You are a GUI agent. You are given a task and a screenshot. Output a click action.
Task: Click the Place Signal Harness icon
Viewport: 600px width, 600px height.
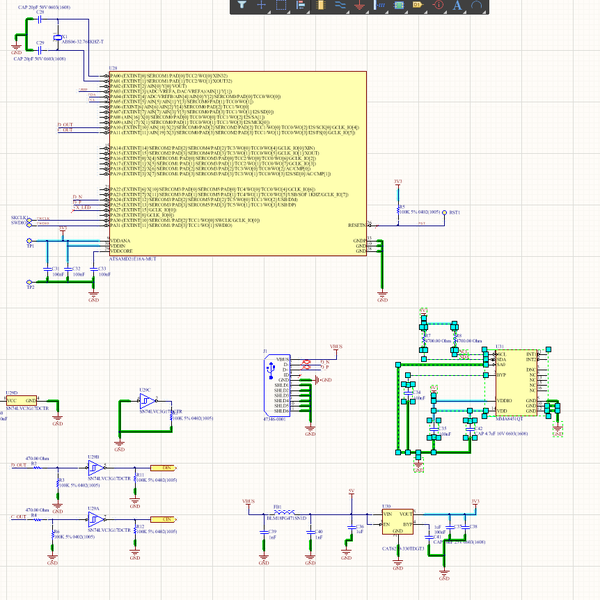coord(379,5)
